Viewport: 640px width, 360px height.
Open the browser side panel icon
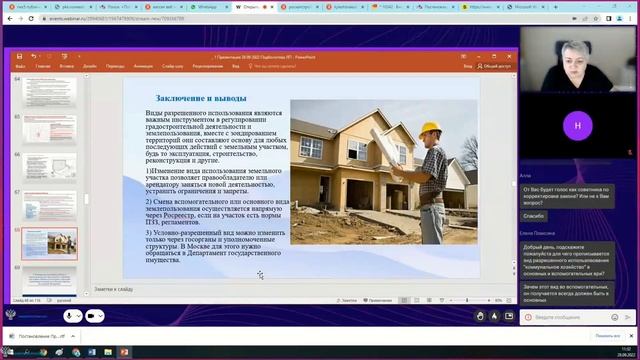point(609,18)
